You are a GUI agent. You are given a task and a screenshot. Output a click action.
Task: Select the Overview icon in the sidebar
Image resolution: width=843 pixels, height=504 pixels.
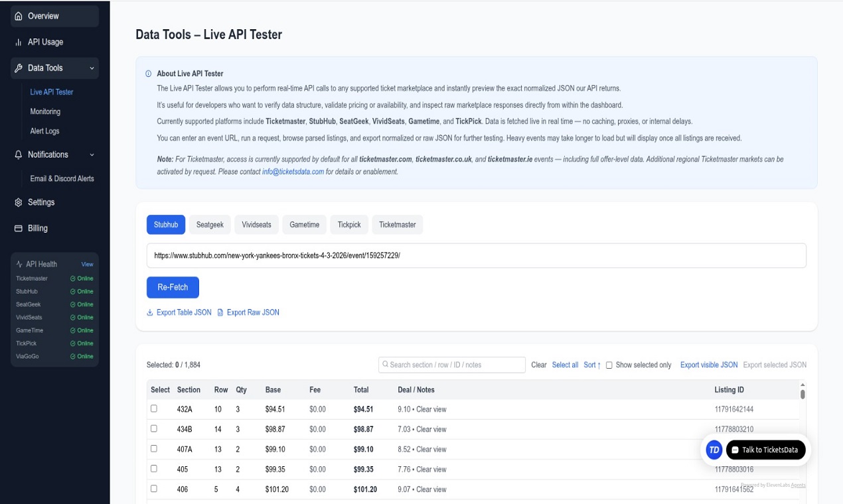19,16
